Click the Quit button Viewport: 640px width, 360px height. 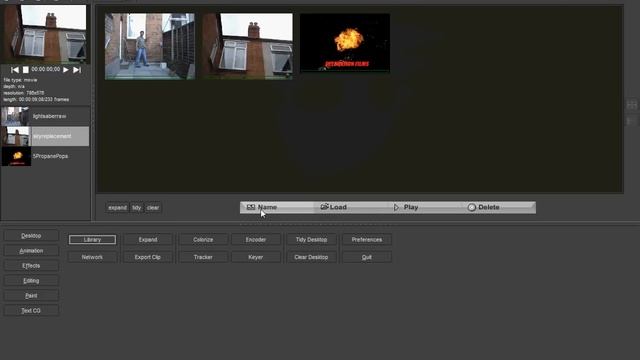[x=367, y=257]
